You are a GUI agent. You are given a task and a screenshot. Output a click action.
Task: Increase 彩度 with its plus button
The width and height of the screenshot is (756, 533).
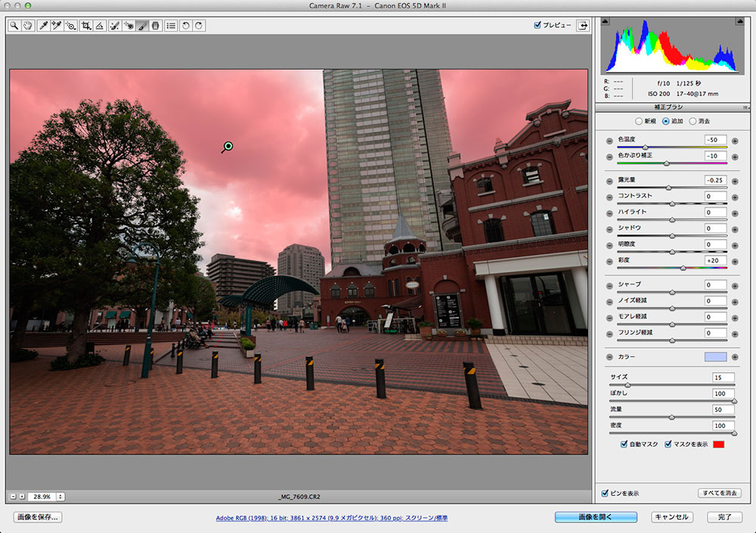point(735,262)
